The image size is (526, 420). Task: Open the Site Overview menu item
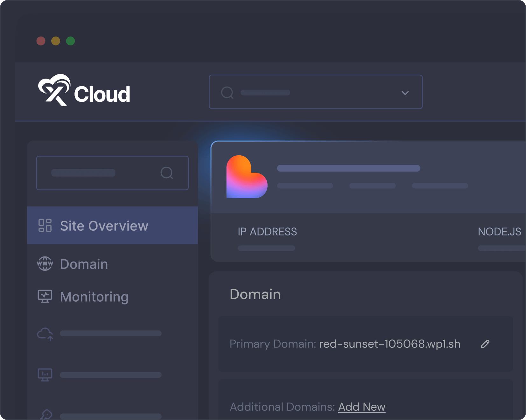pyautogui.click(x=104, y=226)
